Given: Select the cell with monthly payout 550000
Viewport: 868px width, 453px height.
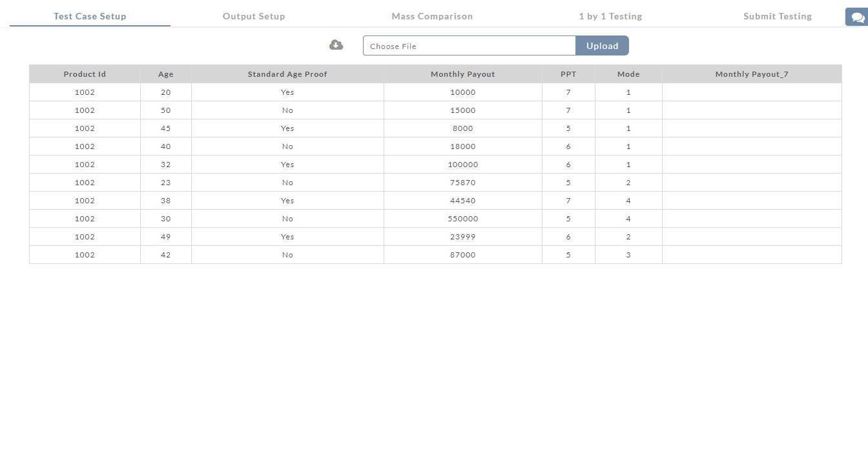Looking at the screenshot, I should click(462, 219).
